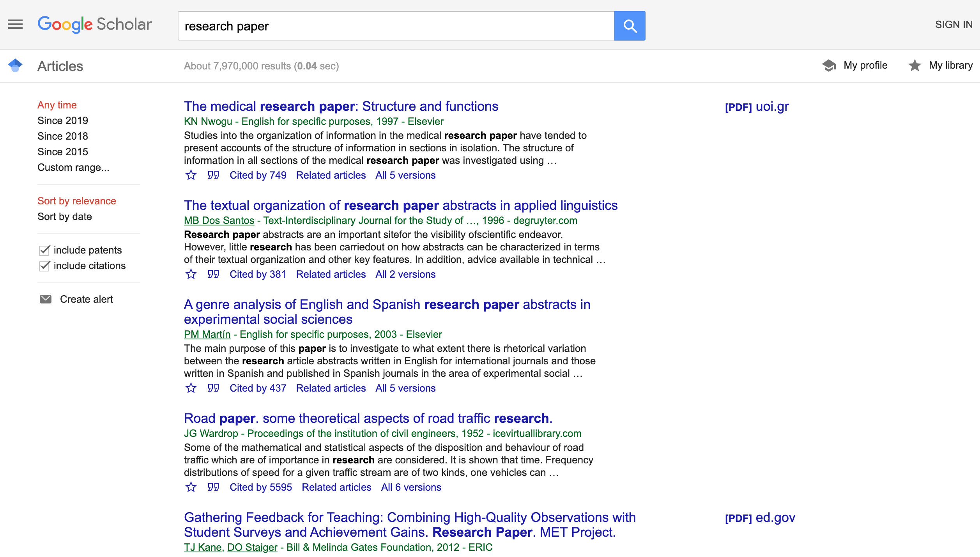Image resolution: width=980 pixels, height=557 pixels.
Task: Star the textual organization abstracts result
Action: tap(191, 274)
